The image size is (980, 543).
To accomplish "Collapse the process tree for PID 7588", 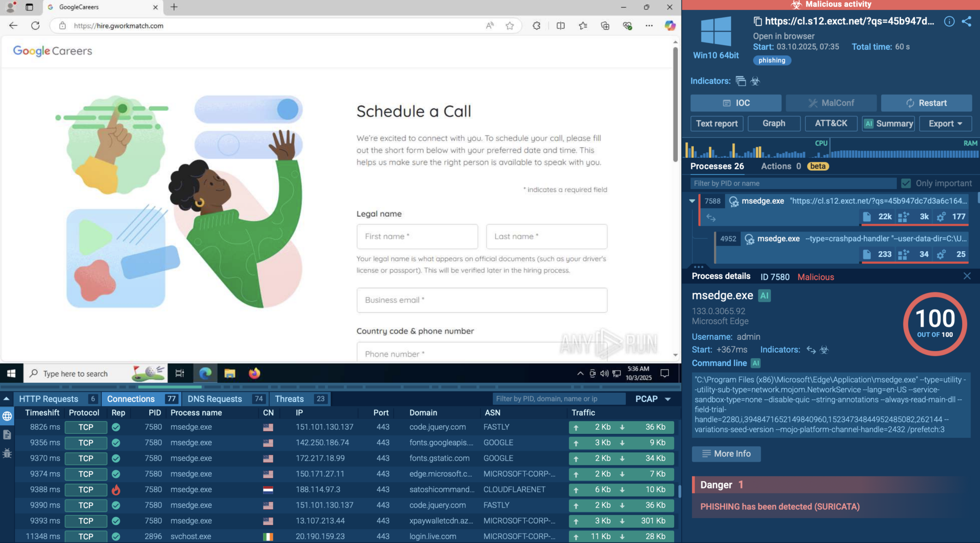I will pyautogui.click(x=692, y=201).
